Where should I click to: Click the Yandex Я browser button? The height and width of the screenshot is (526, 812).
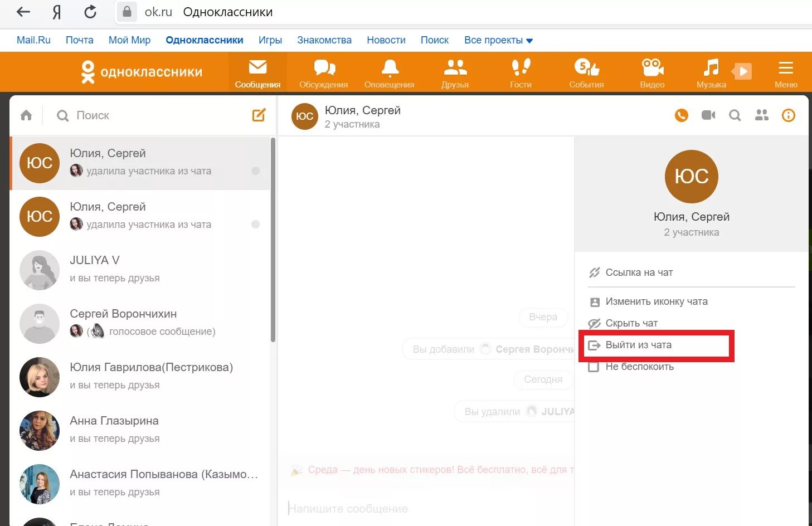(x=57, y=12)
